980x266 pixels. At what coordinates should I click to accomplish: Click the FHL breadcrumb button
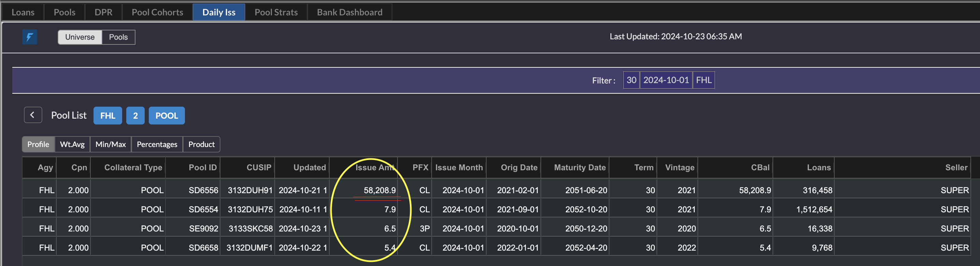click(x=108, y=116)
